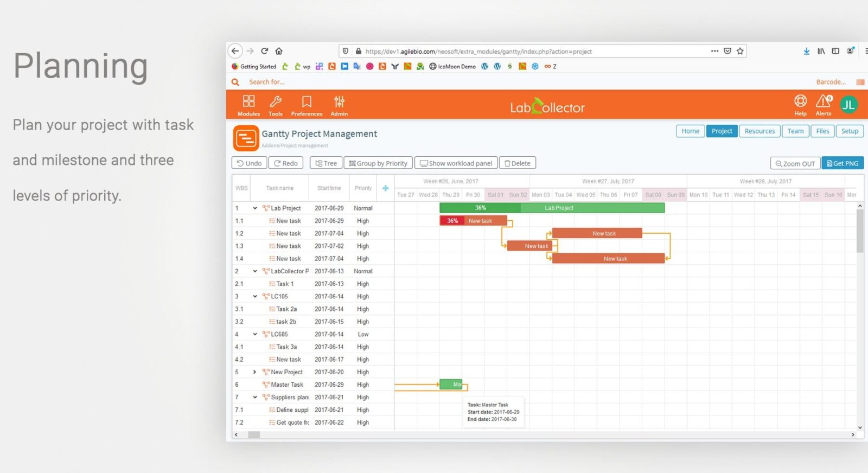This screenshot has width=868, height=473.
Task: Bookmark this page with the star
Action: point(740,51)
